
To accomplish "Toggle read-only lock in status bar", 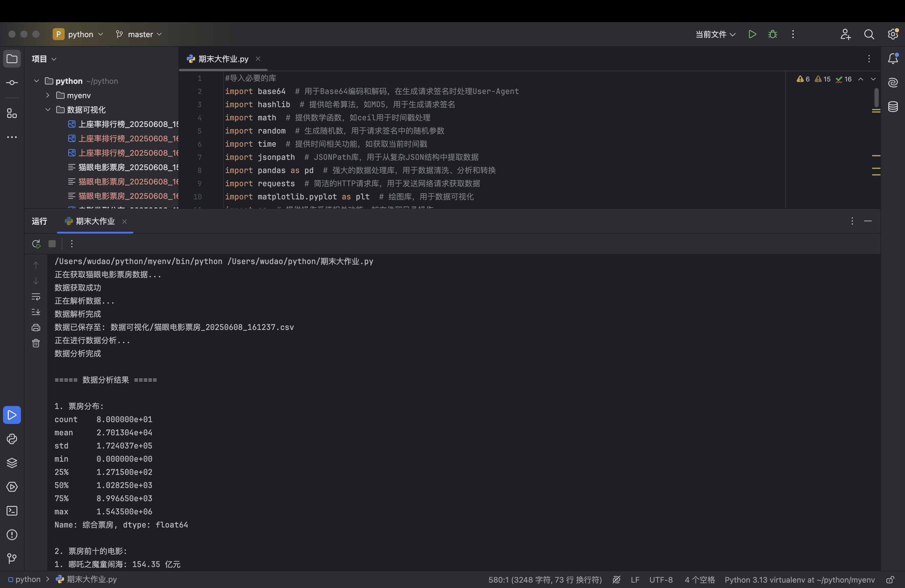I will 890,580.
